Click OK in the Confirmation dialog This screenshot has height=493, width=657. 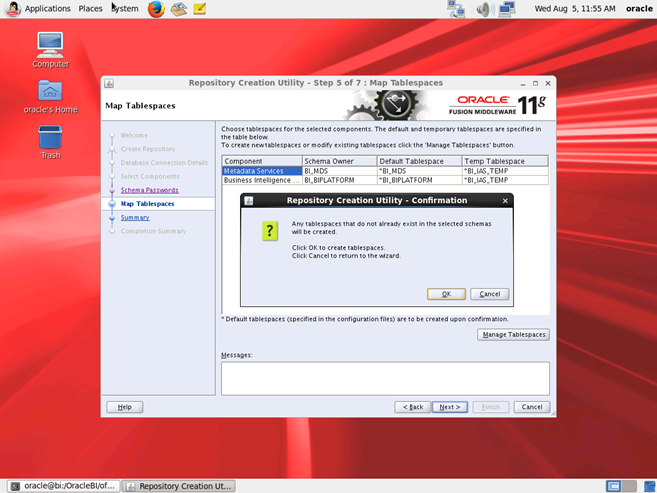(446, 294)
